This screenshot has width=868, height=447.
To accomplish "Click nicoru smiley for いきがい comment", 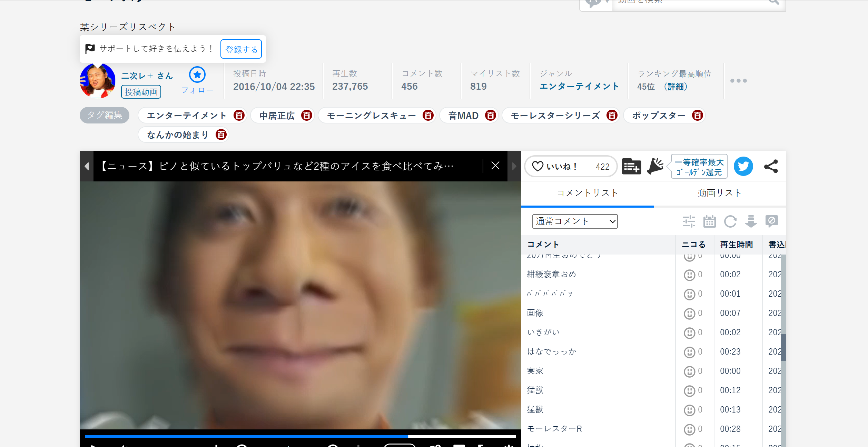I will click(x=689, y=333).
